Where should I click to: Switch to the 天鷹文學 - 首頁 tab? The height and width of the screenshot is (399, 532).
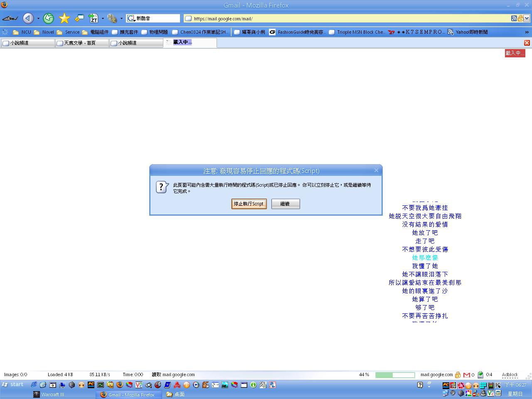pos(82,43)
